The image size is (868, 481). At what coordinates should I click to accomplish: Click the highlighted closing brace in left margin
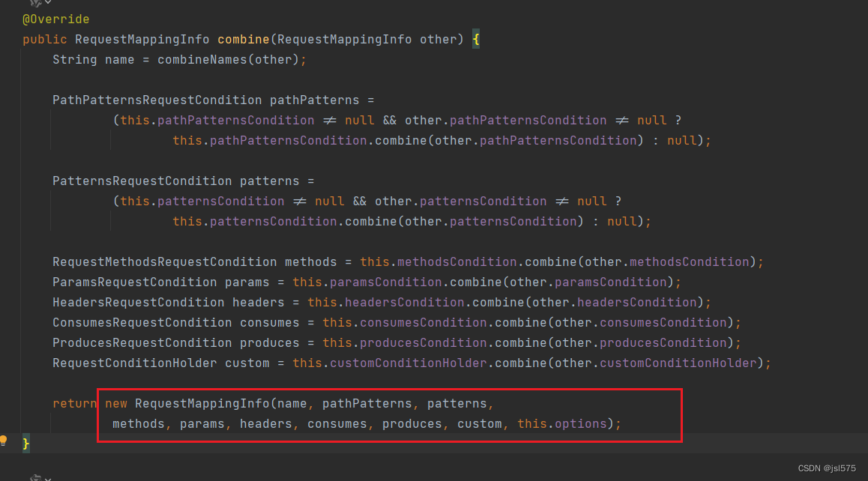pos(27,443)
